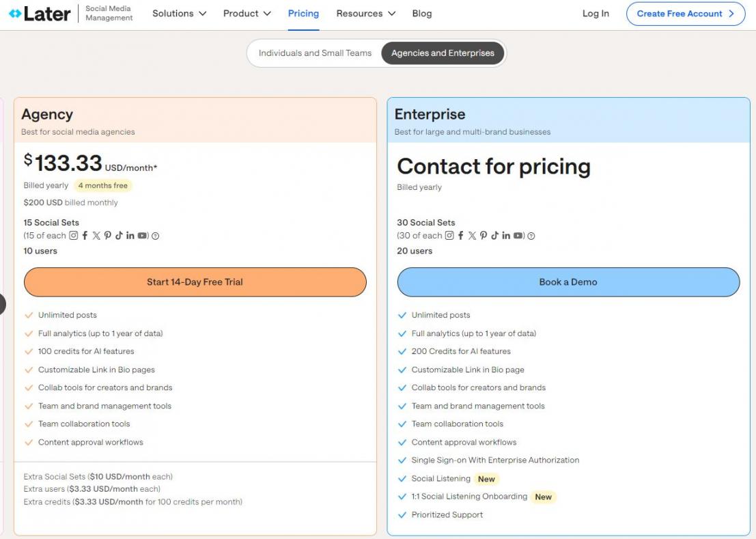Go to the Blog page
756x539 pixels.
[422, 14]
